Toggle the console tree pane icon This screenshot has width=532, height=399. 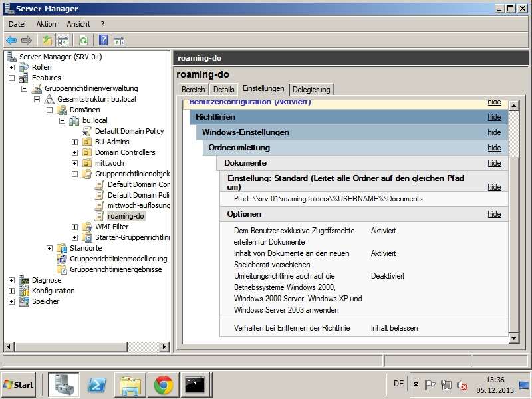[63, 40]
